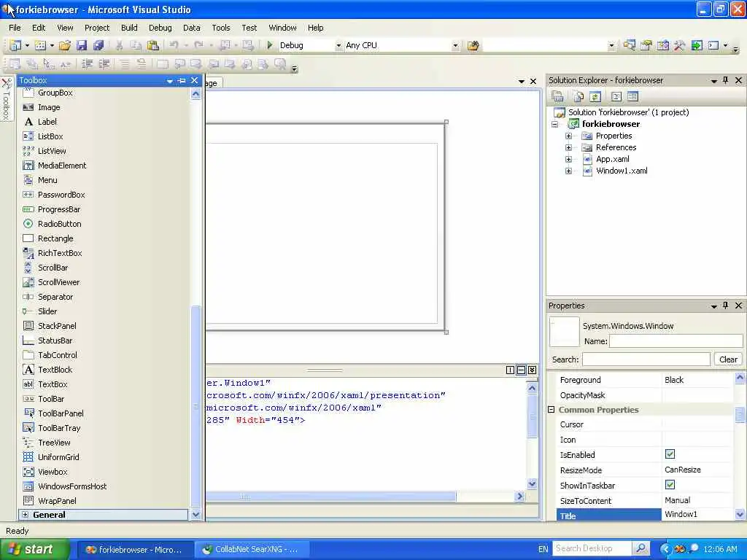
Task: Click the green Start Debugging arrow
Action: pos(270,45)
